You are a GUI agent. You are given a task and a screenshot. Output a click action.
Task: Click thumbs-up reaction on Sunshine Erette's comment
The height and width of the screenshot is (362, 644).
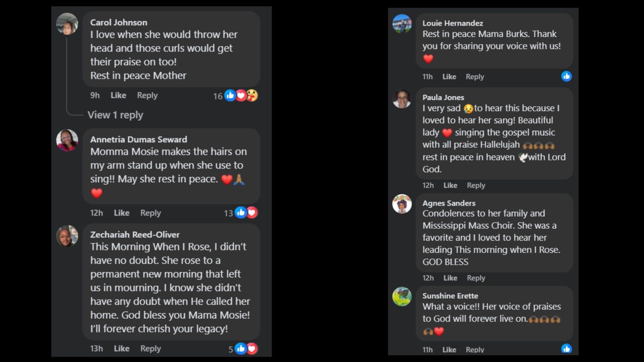pos(566,349)
